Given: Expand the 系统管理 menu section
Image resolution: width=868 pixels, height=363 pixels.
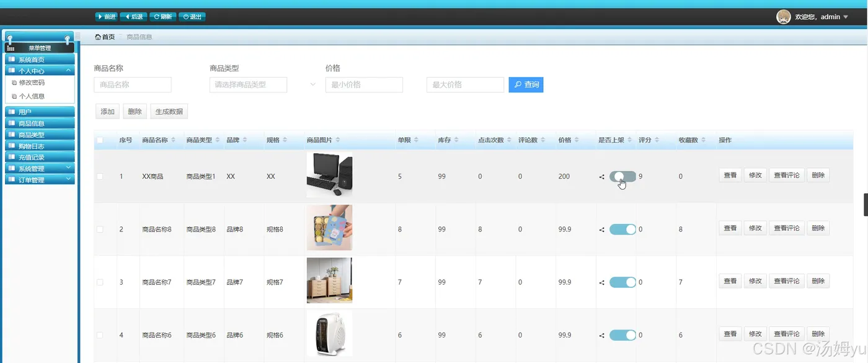Looking at the screenshot, I should tap(40, 168).
